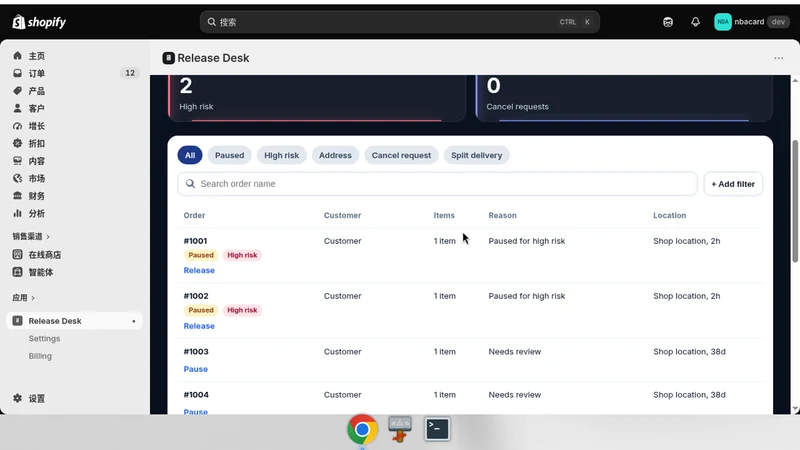Click 'Paused for high risk' in row #1002

click(527, 296)
